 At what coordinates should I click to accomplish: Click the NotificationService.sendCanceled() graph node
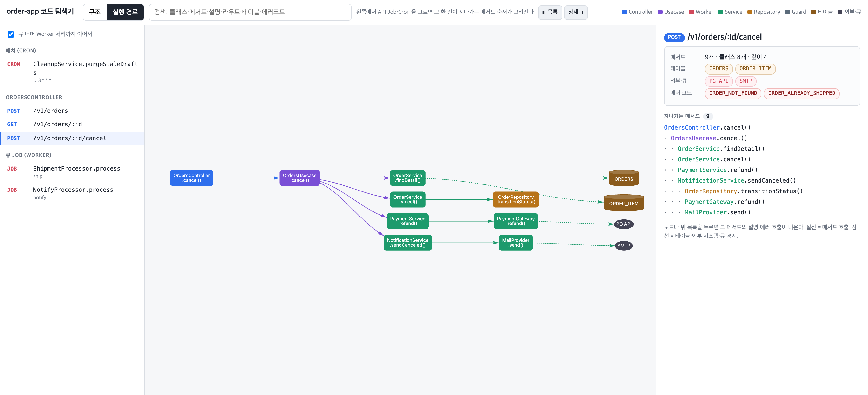pyautogui.click(x=408, y=243)
